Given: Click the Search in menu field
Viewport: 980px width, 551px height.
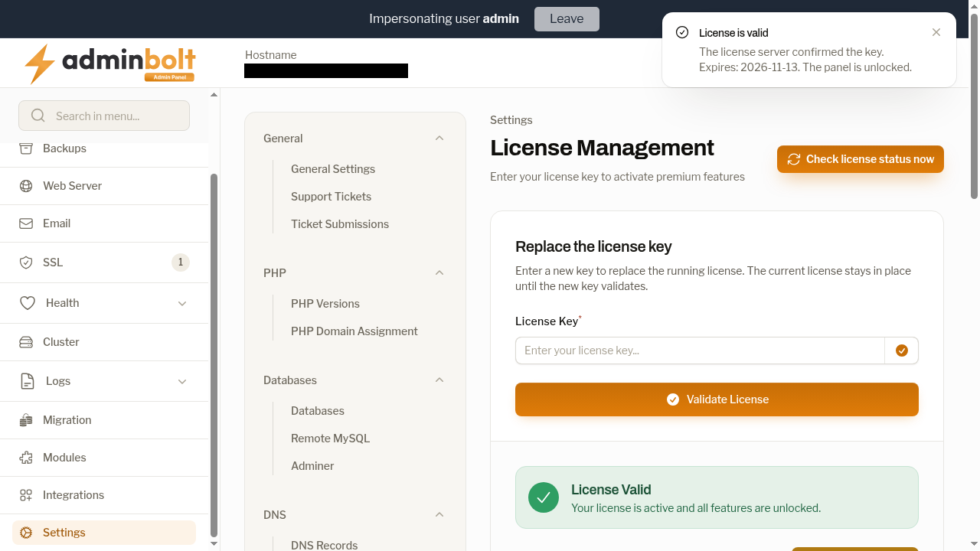Looking at the screenshot, I should 104,116.
